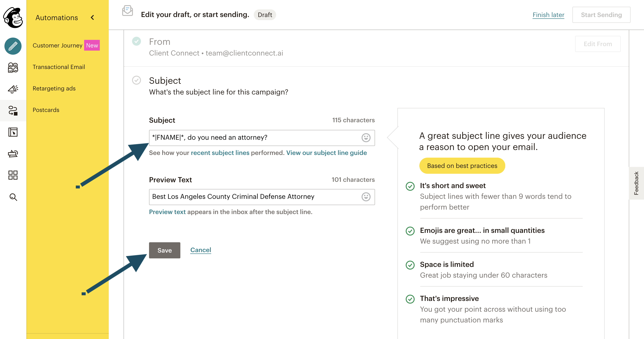Open the Preview text help link
The width and height of the screenshot is (644, 339).
[167, 212]
